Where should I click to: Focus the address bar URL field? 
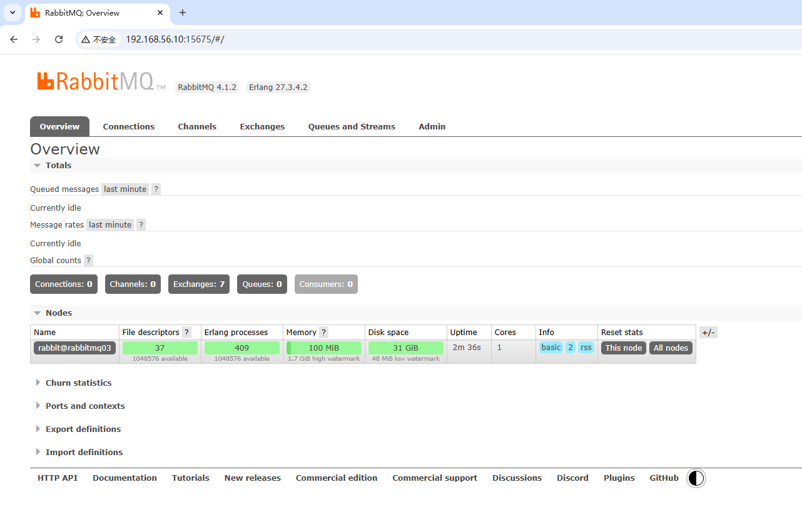pyautogui.click(x=438, y=39)
